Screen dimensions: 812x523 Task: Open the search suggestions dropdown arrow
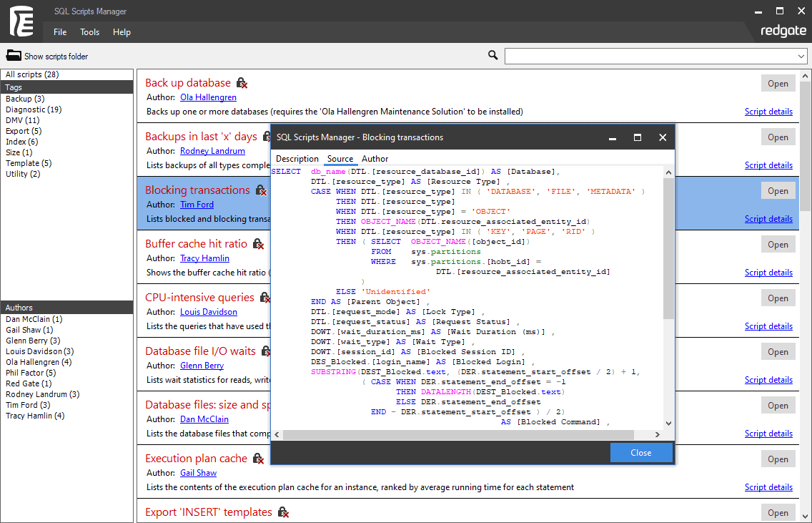(x=801, y=55)
